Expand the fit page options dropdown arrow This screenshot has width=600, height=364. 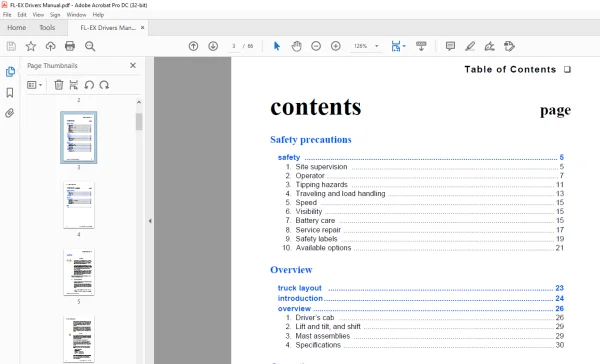[404, 46]
